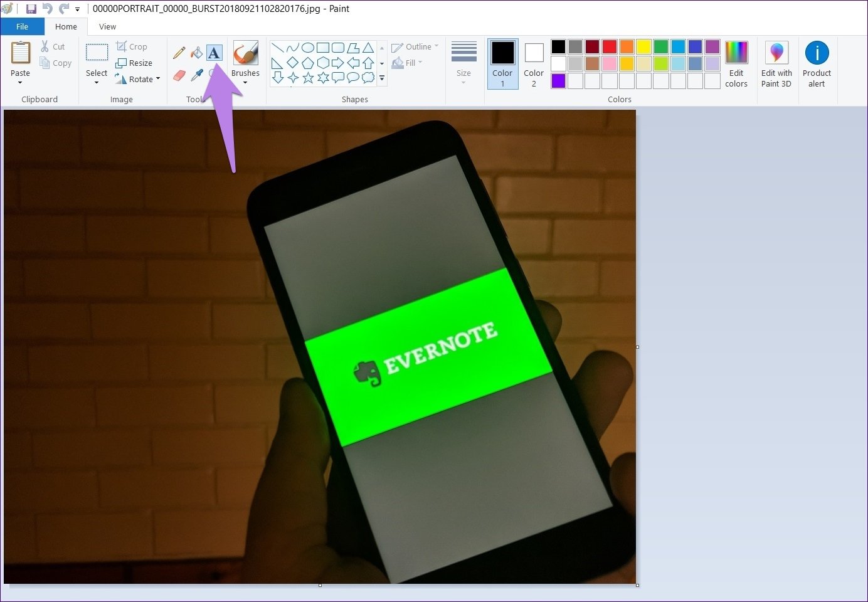868x602 pixels.
Task: Pick the Eraser tool
Action: point(179,75)
